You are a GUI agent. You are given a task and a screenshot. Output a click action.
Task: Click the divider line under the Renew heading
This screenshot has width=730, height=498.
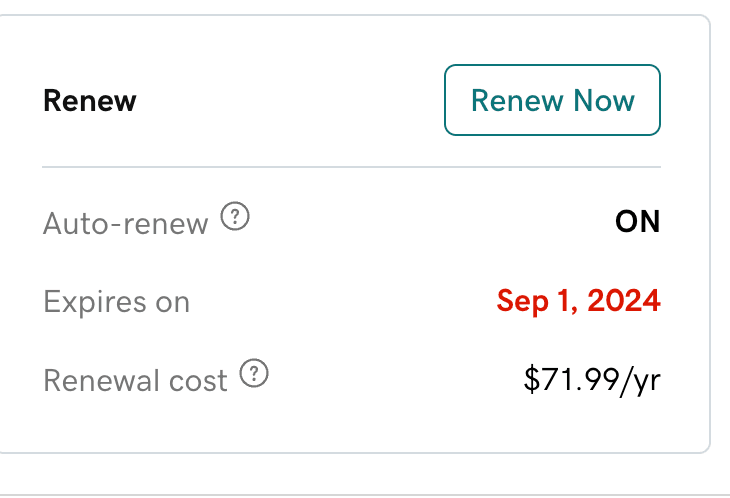[x=351, y=166]
